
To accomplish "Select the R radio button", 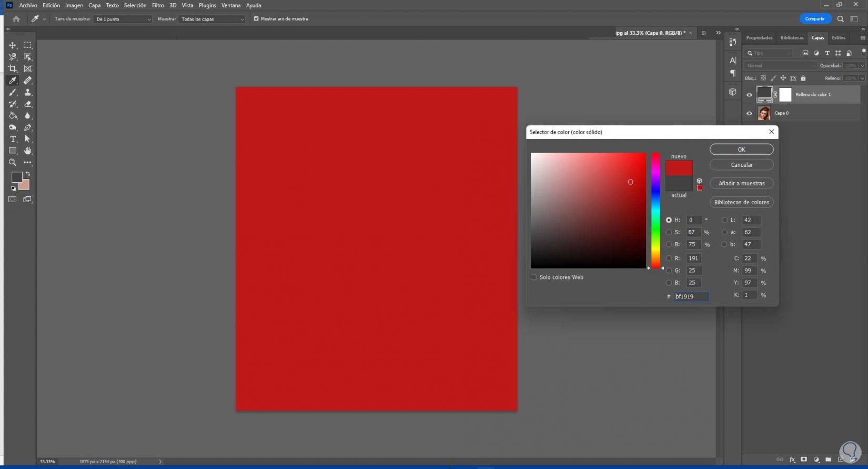I will pos(669,258).
